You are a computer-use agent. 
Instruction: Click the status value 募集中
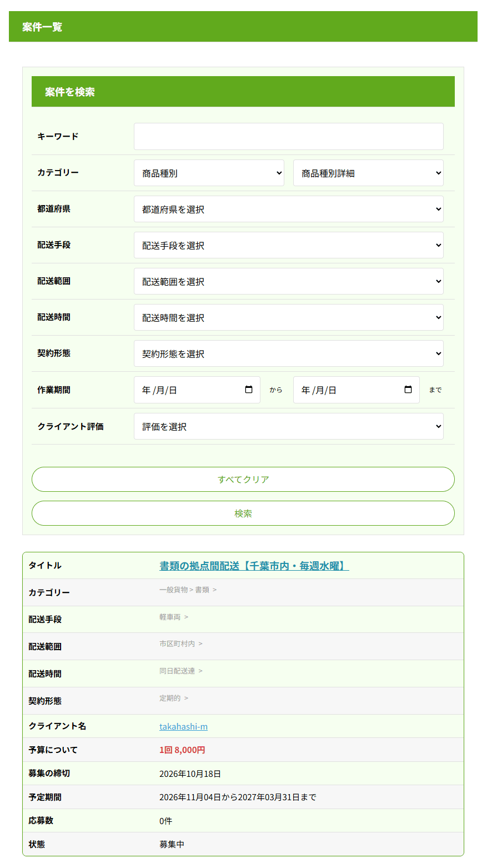click(172, 844)
